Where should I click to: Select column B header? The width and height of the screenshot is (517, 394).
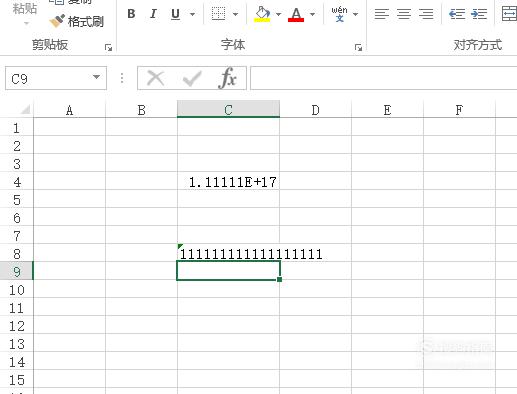pos(141,110)
